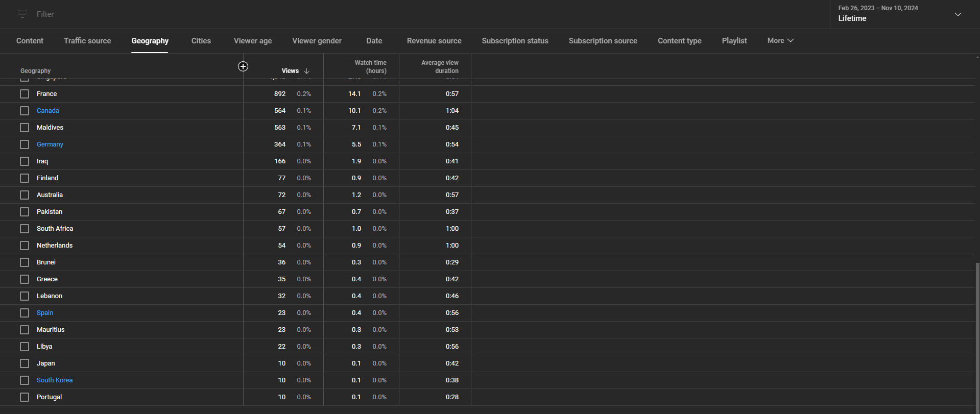980x414 pixels.
Task: Toggle the Portugal checkbox
Action: (25, 397)
